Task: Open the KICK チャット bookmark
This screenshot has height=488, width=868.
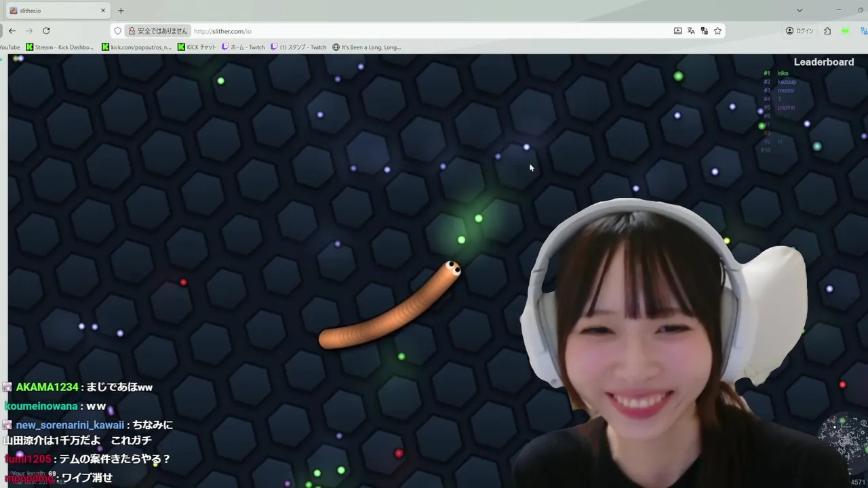Action: 197,47
